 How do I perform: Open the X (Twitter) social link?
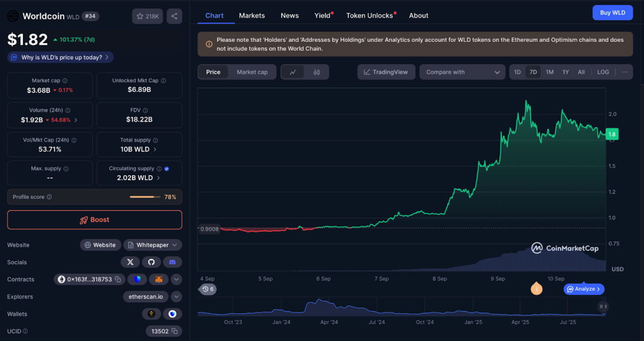(x=130, y=262)
